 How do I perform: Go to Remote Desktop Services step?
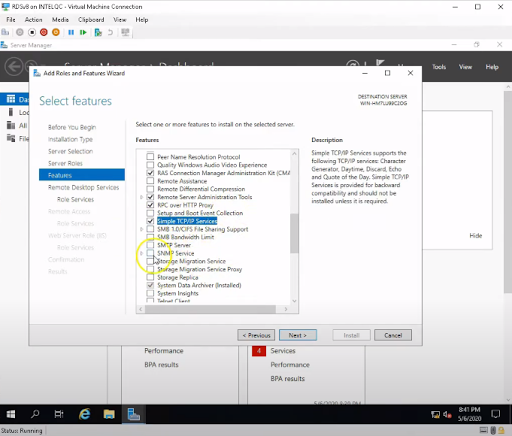coord(83,187)
